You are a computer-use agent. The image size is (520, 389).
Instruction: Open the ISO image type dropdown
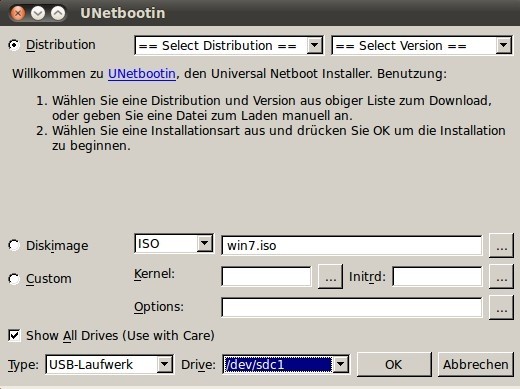click(174, 244)
